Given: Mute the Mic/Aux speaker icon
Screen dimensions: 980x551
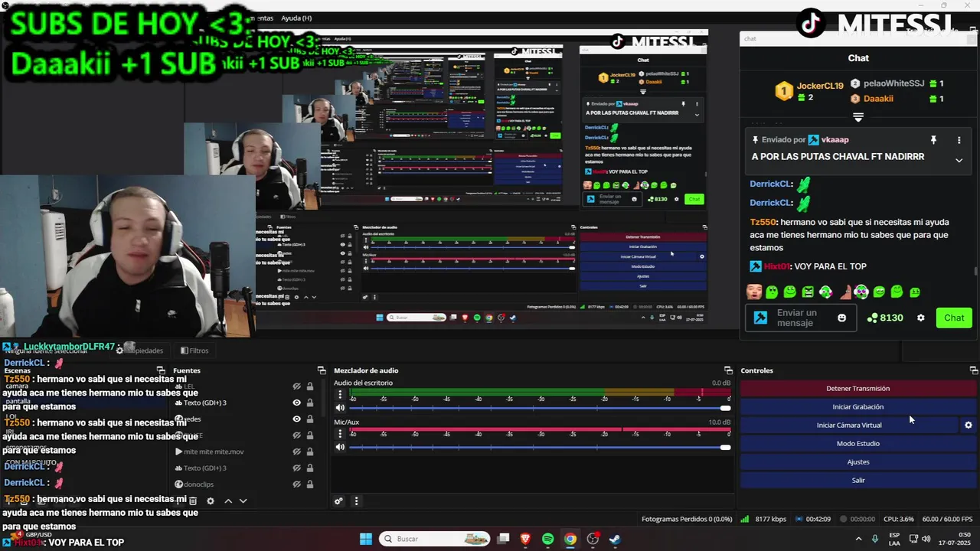Looking at the screenshot, I should (x=341, y=447).
